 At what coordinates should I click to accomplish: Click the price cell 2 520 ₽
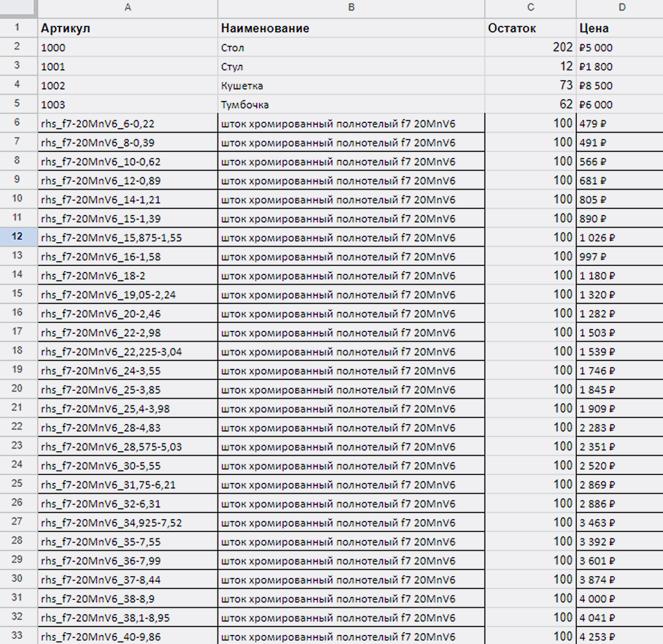[620, 465]
